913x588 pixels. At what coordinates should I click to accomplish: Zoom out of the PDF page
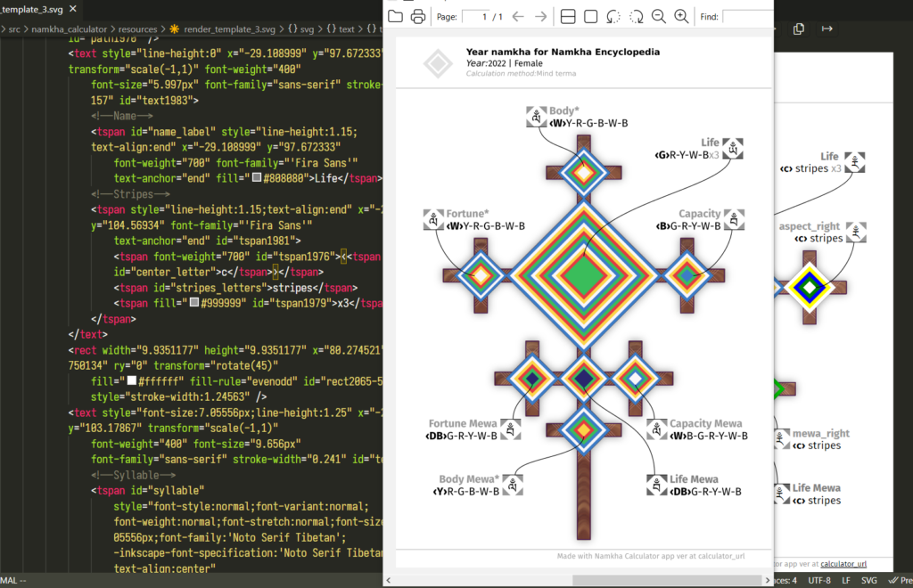pyautogui.click(x=659, y=16)
